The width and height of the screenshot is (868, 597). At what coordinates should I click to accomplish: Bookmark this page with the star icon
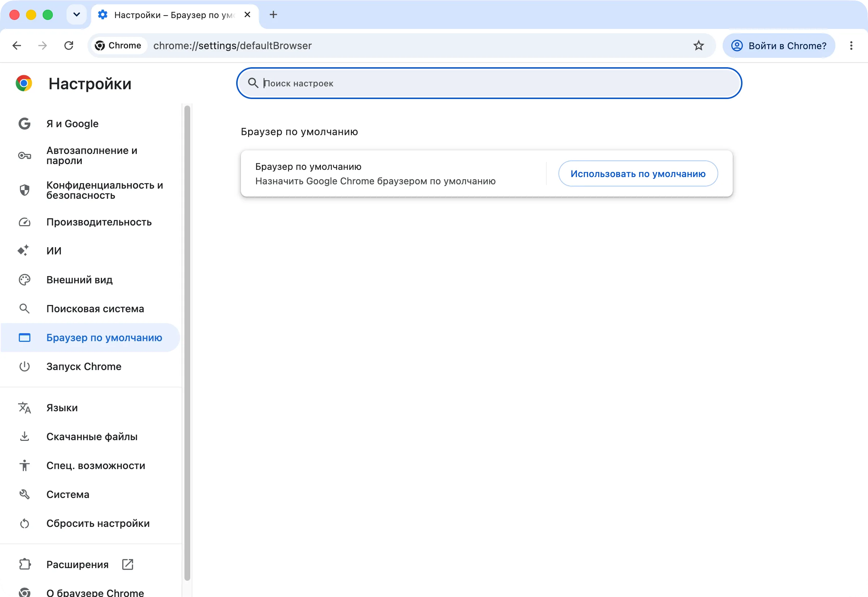(x=698, y=46)
